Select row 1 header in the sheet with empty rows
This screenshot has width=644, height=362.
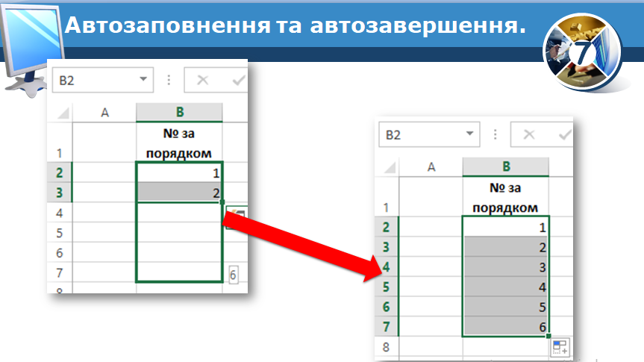60,142
